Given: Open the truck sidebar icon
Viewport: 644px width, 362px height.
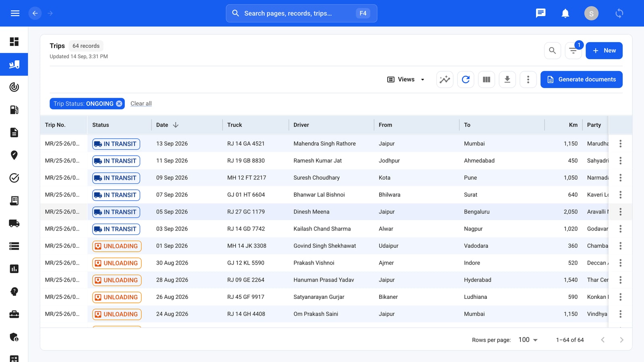Looking at the screenshot, I should pos(14,223).
